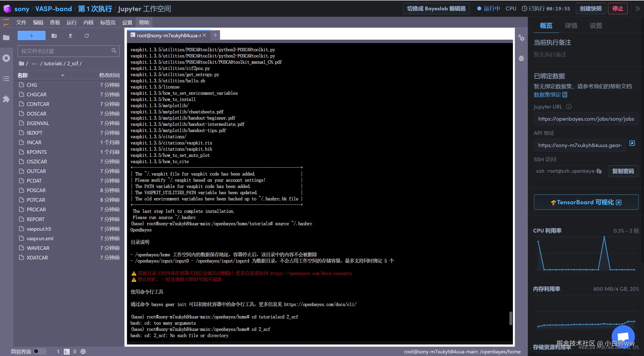Collapse the right side panel chevron
644x356 pixels.
pyautogui.click(x=637, y=9)
